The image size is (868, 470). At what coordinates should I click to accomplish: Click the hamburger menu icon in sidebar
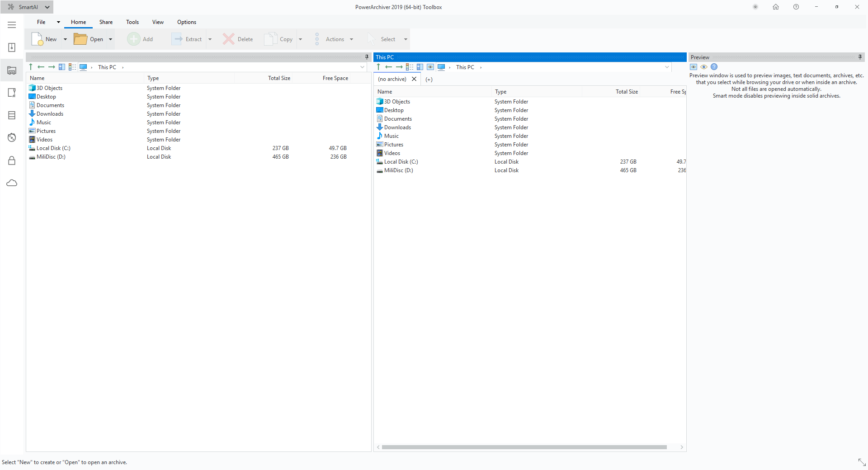[12, 25]
